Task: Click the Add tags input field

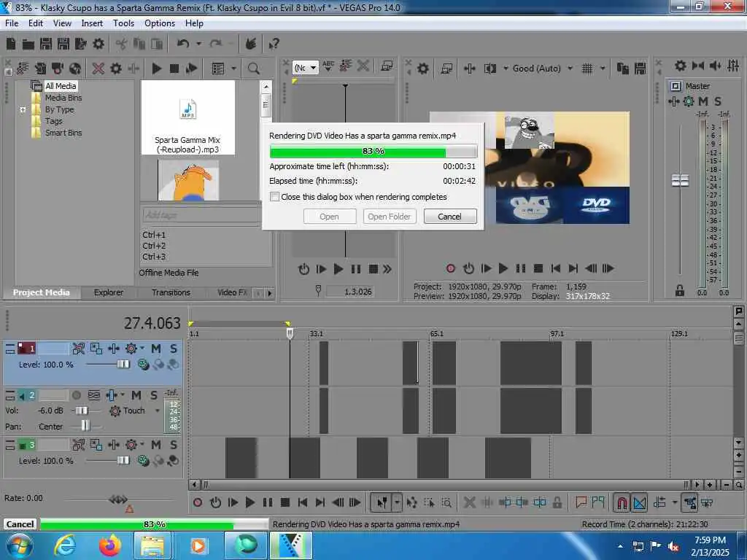Action: pos(201,215)
